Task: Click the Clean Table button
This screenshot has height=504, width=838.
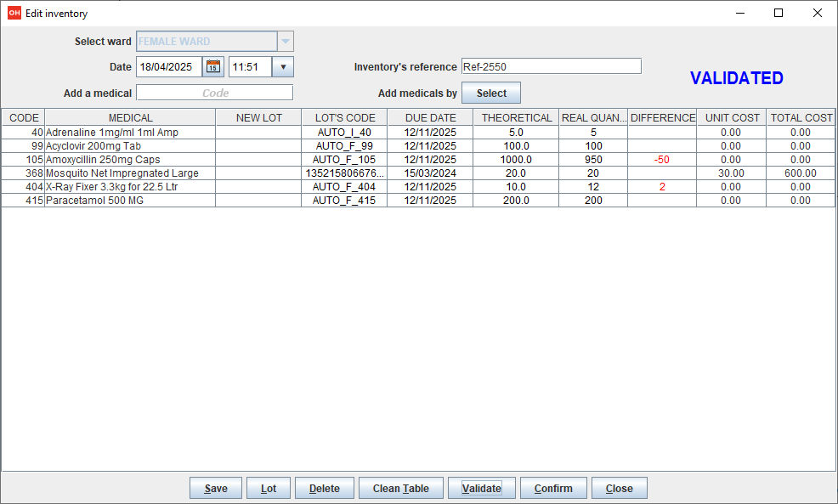Action: (x=400, y=488)
